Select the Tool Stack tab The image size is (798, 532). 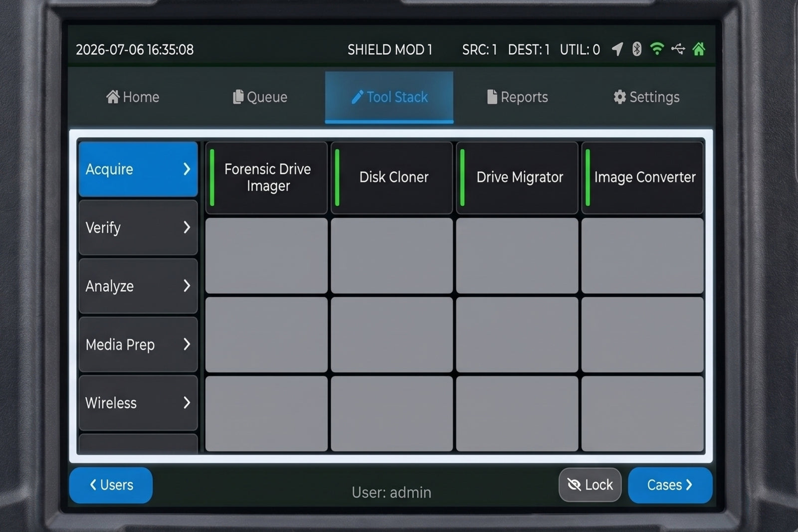tap(389, 97)
